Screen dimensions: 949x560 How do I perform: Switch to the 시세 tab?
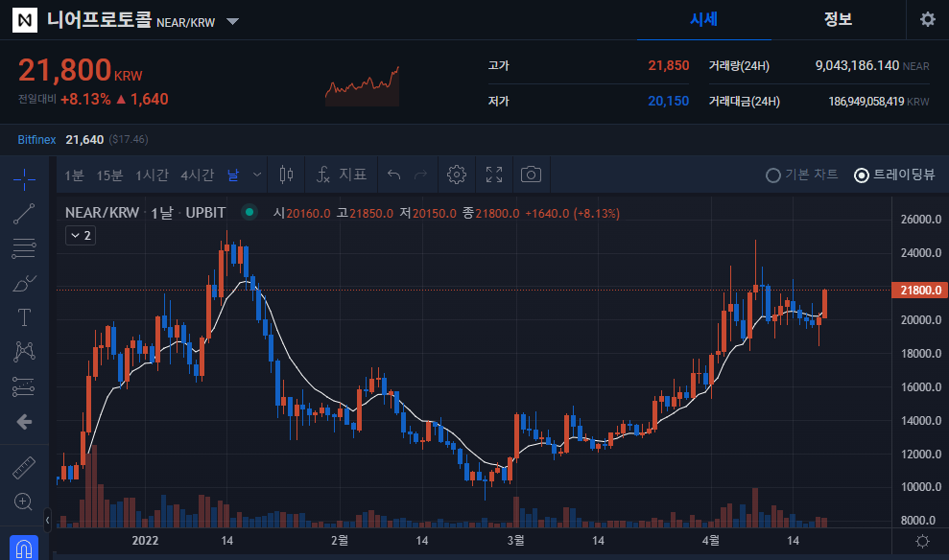click(704, 19)
